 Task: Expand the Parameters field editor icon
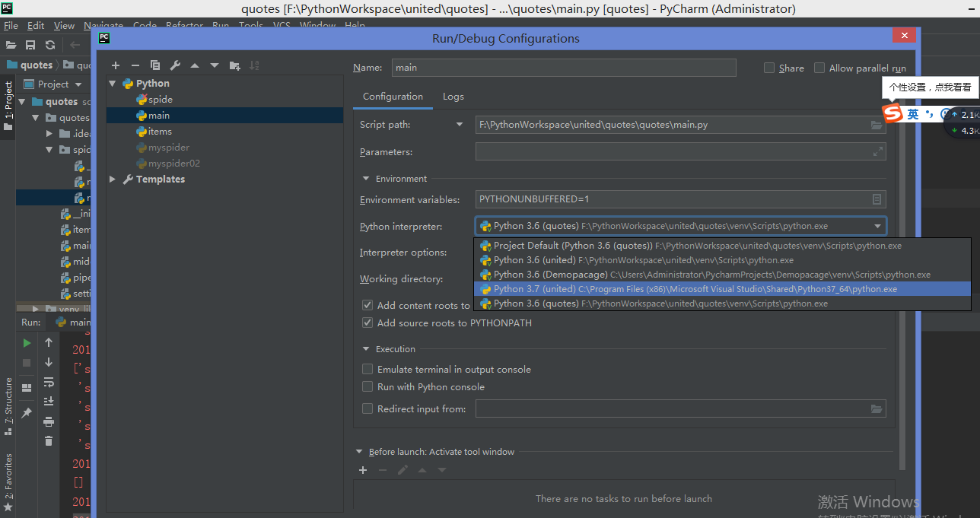point(877,151)
